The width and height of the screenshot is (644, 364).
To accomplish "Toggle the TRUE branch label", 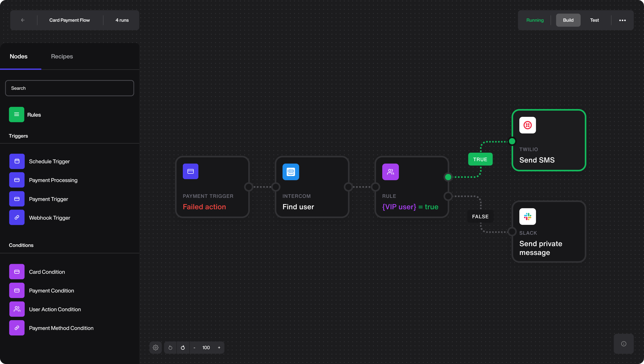I will (x=480, y=159).
